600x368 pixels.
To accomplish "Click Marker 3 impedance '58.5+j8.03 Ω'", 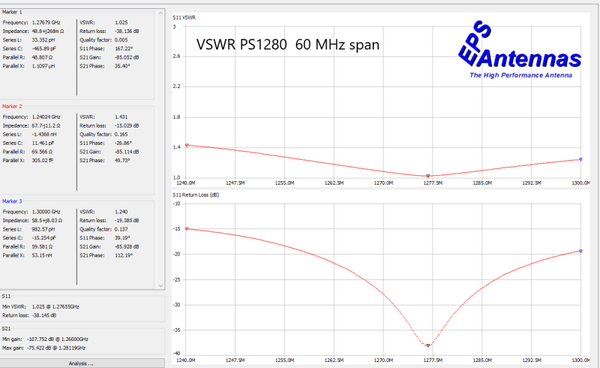I will coord(47,221).
